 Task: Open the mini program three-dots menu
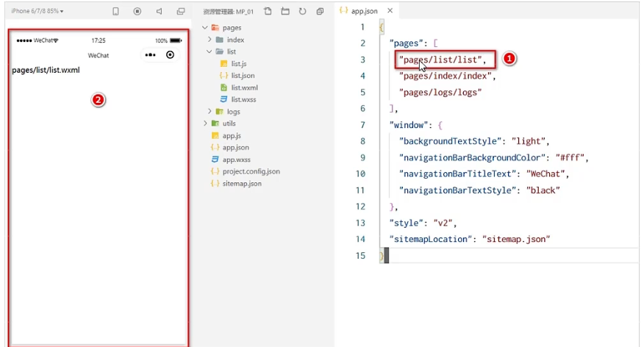tap(151, 55)
